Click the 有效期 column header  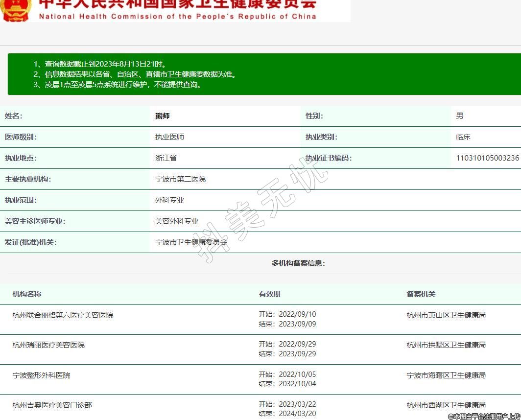269,294
